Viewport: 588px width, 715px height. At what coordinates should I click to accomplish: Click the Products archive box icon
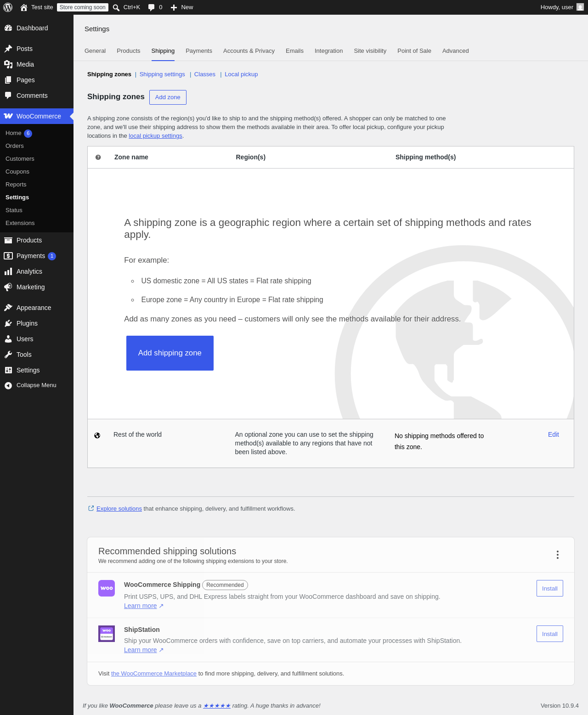[8, 240]
